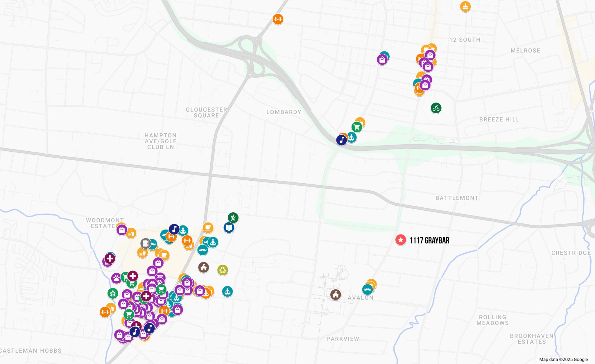Click the red star 1117 Graybar pin
Screen dimensions: 595x364
pos(401,240)
